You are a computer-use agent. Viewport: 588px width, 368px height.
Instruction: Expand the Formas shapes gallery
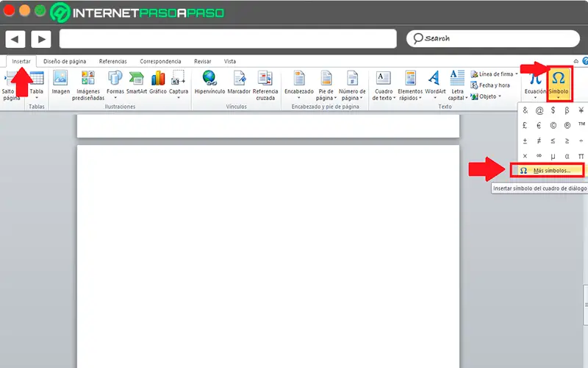(115, 85)
